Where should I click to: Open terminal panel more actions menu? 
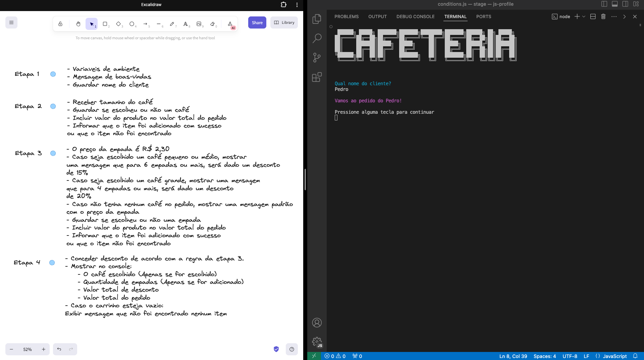point(614,16)
